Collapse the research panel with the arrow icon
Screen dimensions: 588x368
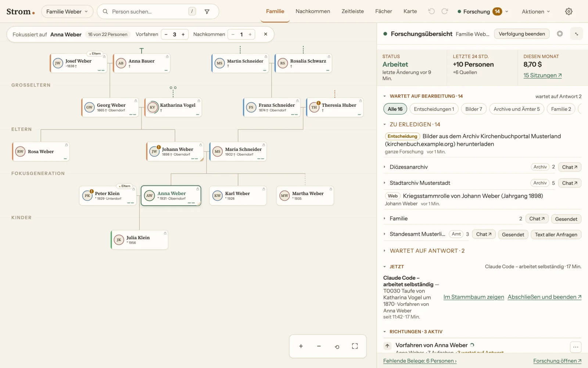[x=577, y=34]
